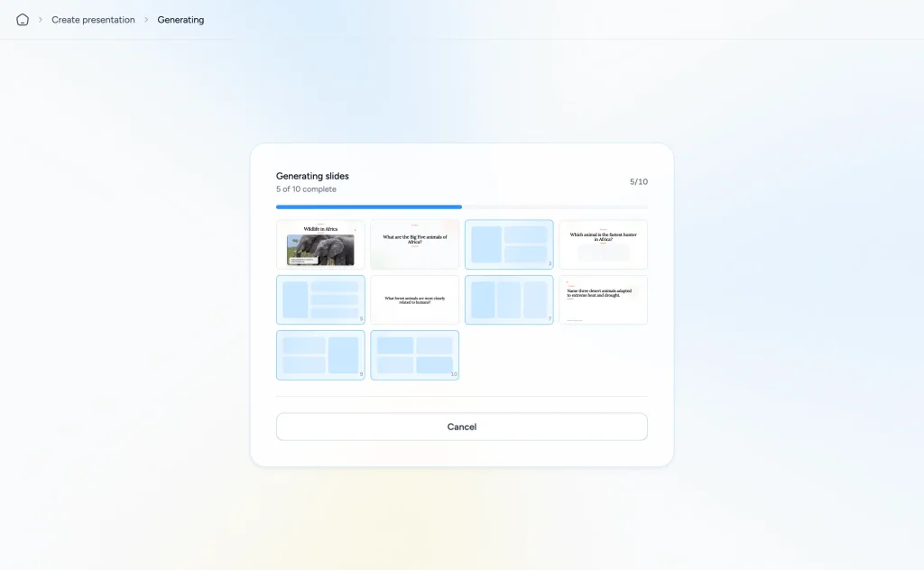Select the placeholder thumbnail for slide 7

[509, 299]
